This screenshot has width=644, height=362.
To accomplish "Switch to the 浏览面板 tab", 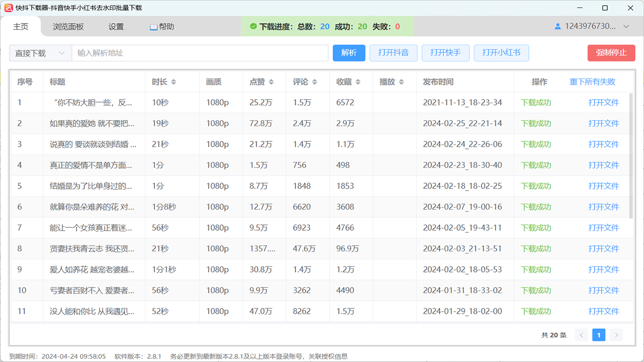I will 68,27.
